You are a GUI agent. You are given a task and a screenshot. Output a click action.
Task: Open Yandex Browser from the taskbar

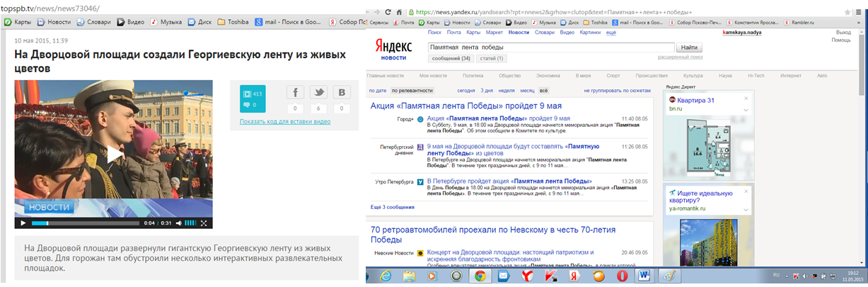528,276
